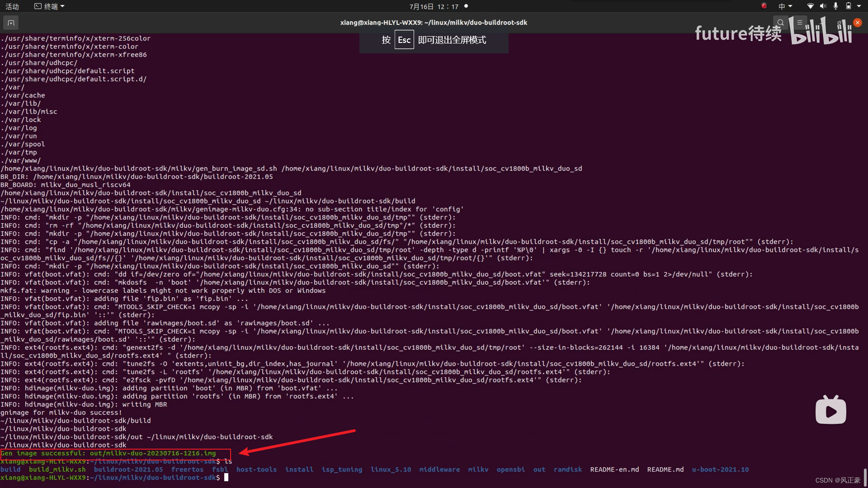Click 'build' directory in ls output
This screenshot has height=488, width=868.
[x=10, y=469]
